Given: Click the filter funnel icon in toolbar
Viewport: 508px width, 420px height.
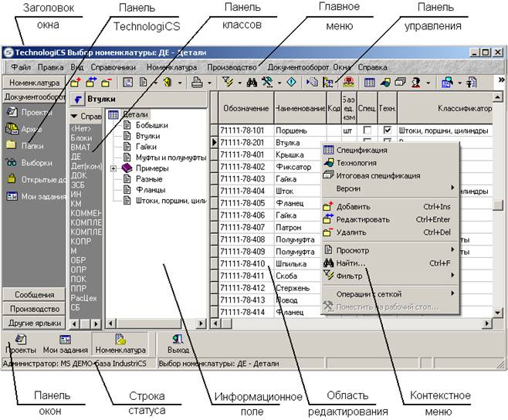Looking at the screenshot, I should click(228, 82).
